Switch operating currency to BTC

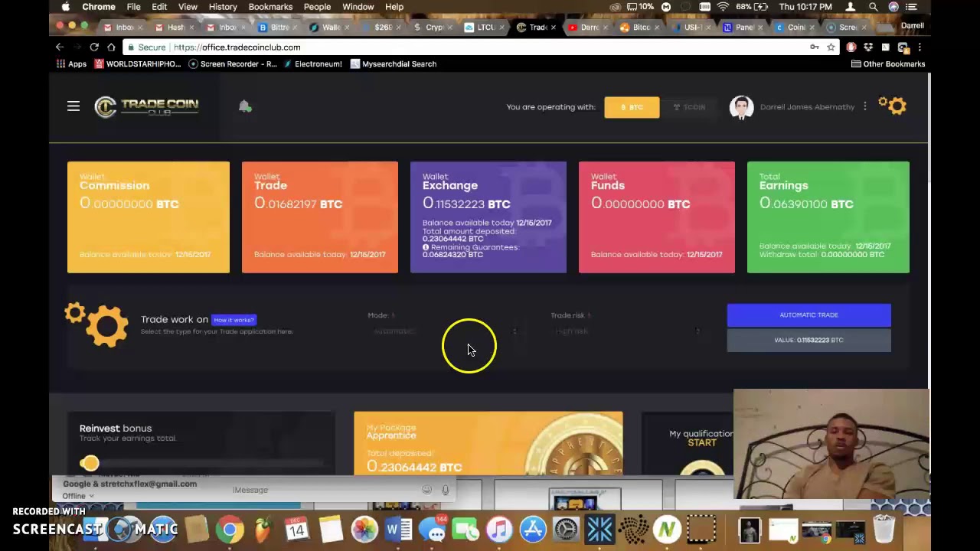632,107
